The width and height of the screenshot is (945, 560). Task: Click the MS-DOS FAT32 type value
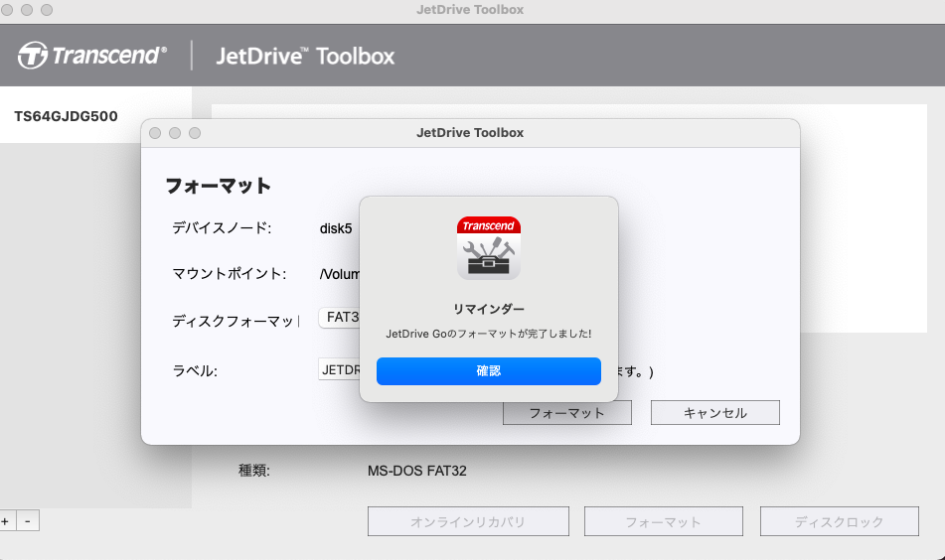417,471
